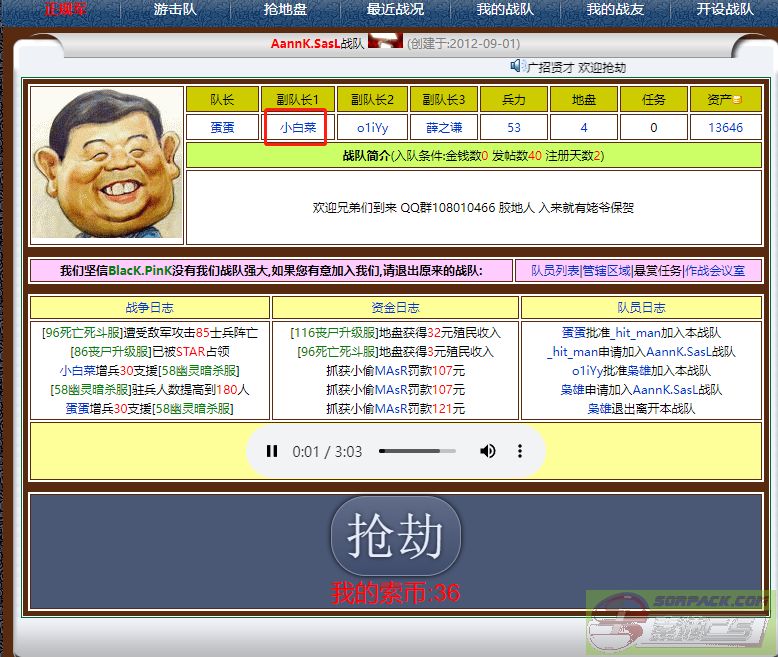Click deputy leader 小白菜's name
778x657 pixels.
(x=298, y=128)
